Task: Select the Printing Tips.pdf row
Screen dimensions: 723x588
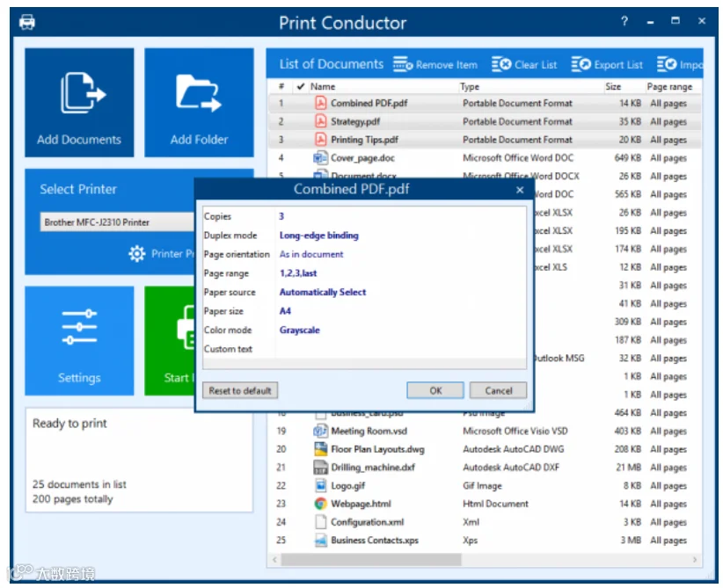Action: click(485, 139)
